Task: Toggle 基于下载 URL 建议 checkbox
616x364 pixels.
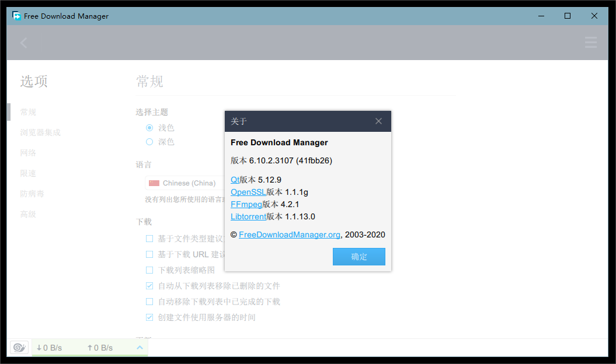Action: pyautogui.click(x=149, y=254)
